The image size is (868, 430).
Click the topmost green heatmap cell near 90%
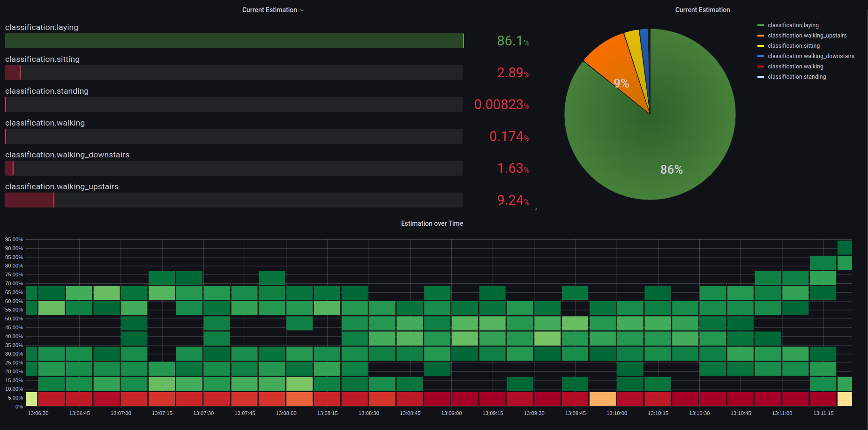(x=845, y=248)
